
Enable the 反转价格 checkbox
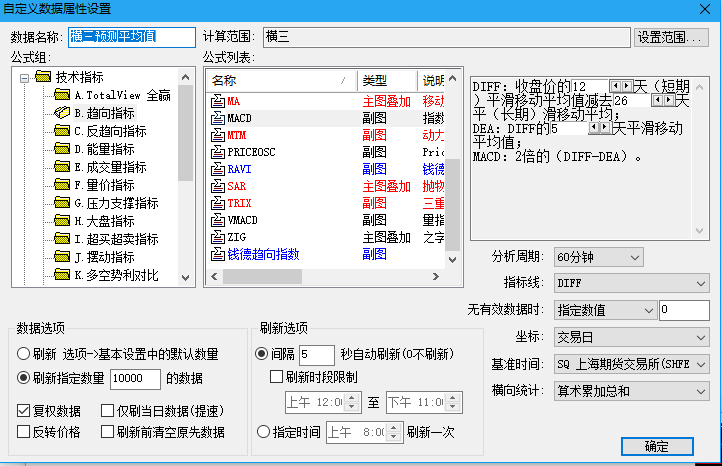(x=24, y=432)
